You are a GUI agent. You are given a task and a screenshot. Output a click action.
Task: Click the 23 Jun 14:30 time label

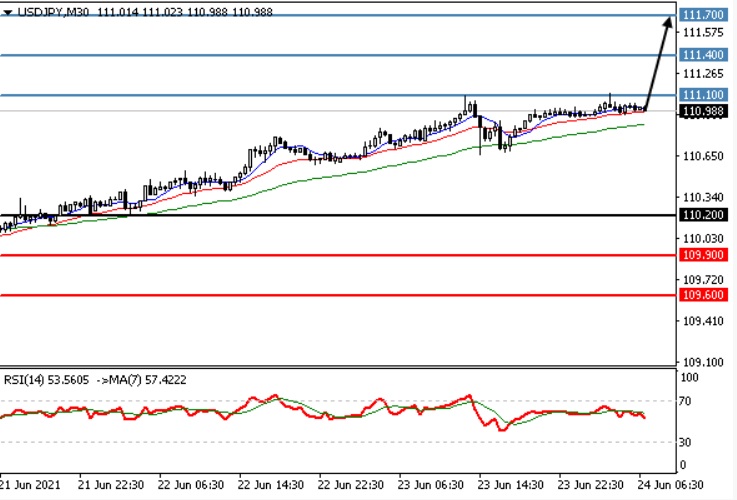510,485
